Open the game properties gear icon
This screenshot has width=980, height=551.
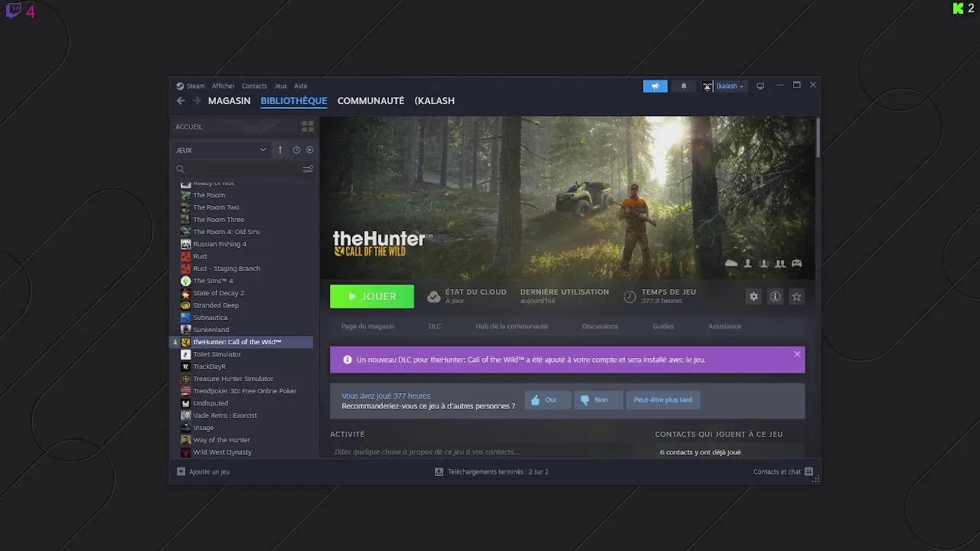753,296
